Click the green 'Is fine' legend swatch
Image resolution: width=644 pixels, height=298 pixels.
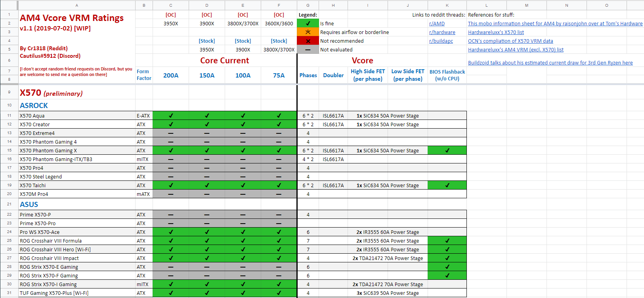(x=308, y=23)
